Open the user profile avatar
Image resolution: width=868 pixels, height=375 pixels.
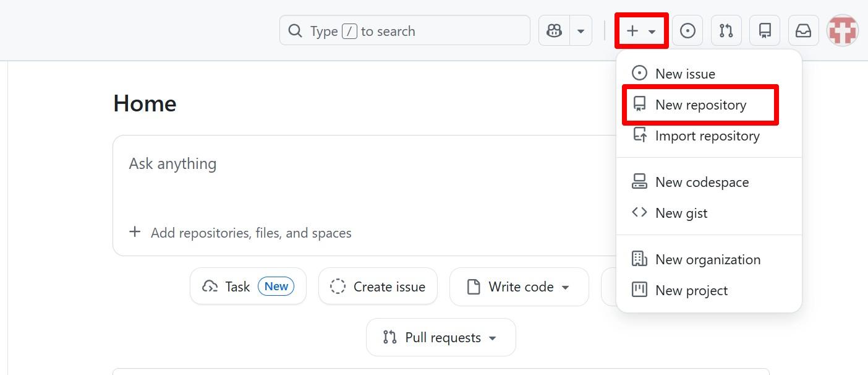point(842,30)
